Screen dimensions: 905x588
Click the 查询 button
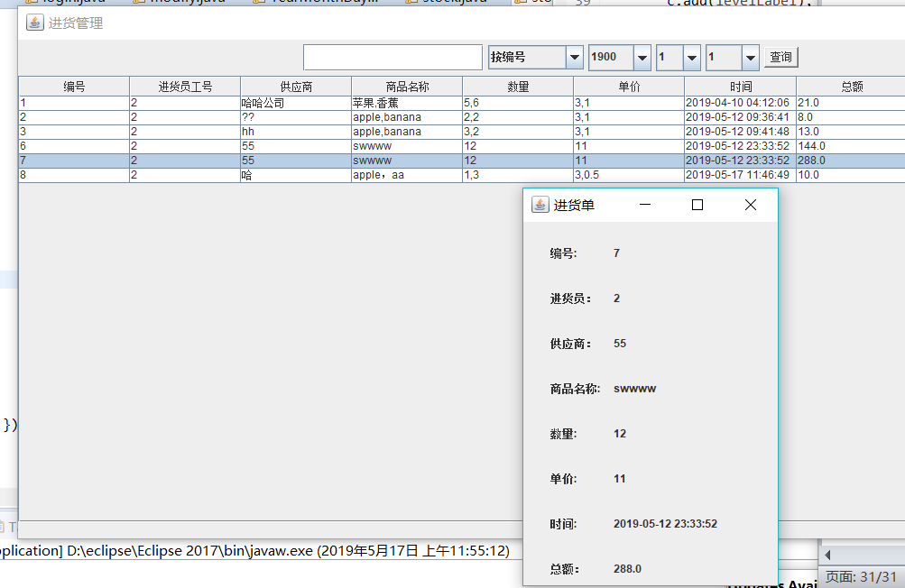click(x=780, y=57)
